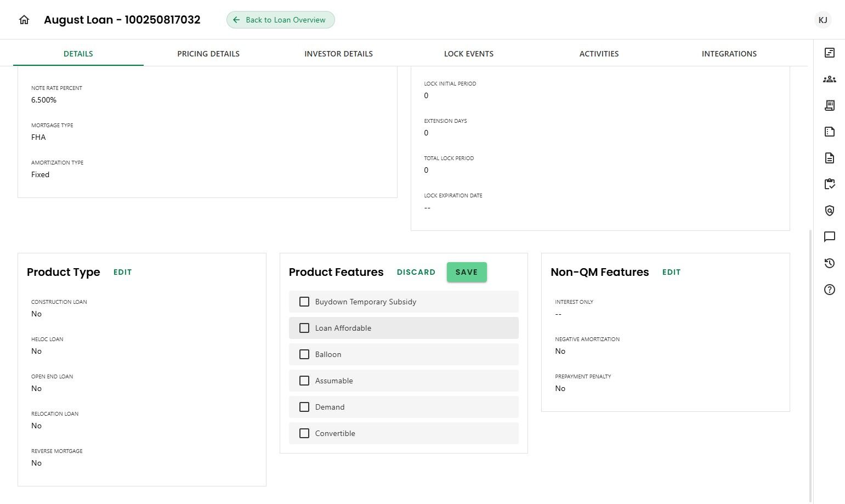Click Back to Loan Overview

tap(280, 20)
